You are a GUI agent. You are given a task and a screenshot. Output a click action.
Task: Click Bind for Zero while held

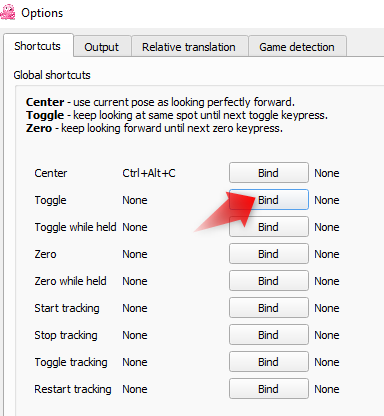click(x=269, y=281)
